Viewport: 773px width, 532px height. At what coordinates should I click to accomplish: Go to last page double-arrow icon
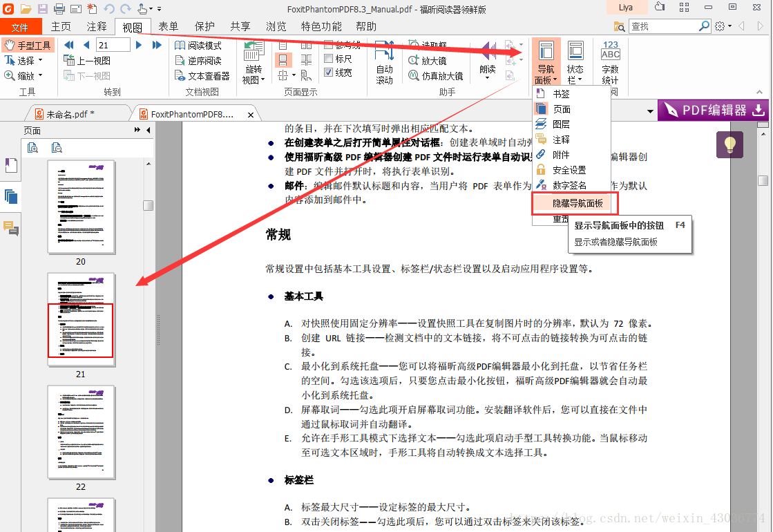(157, 45)
